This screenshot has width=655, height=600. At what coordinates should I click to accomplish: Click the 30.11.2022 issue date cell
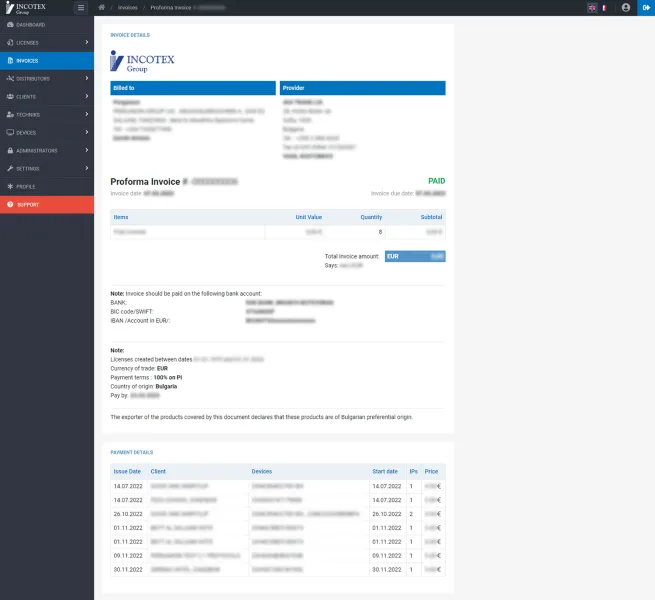point(128,569)
